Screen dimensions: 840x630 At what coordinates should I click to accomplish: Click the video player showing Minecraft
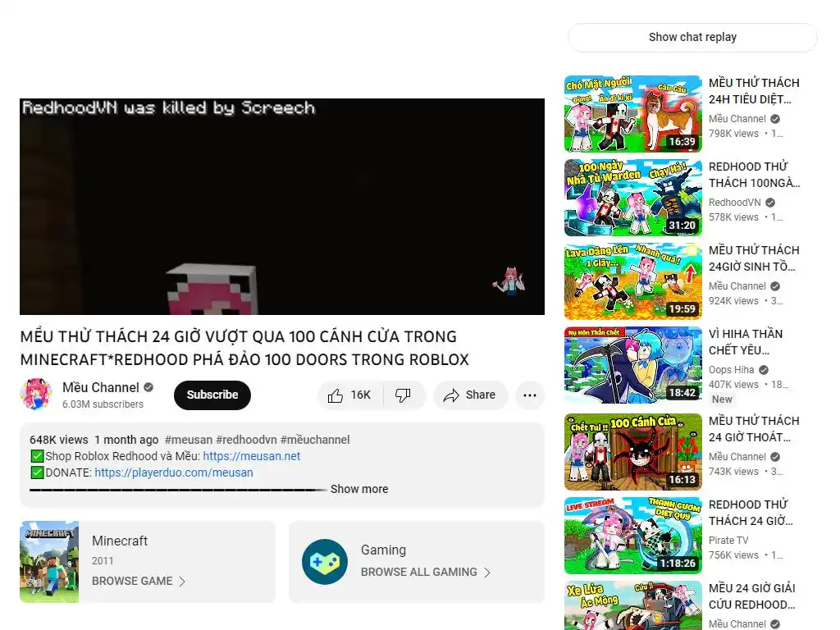point(282,207)
